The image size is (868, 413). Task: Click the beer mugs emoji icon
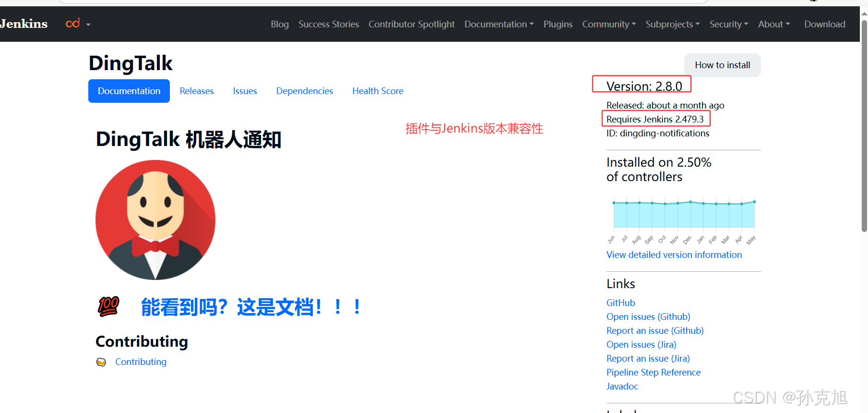click(x=101, y=362)
